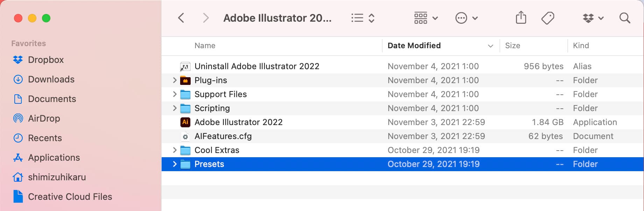Viewport: 644px width, 211px height.
Task: Open the Dropbox sidebar item
Action: [x=45, y=60]
